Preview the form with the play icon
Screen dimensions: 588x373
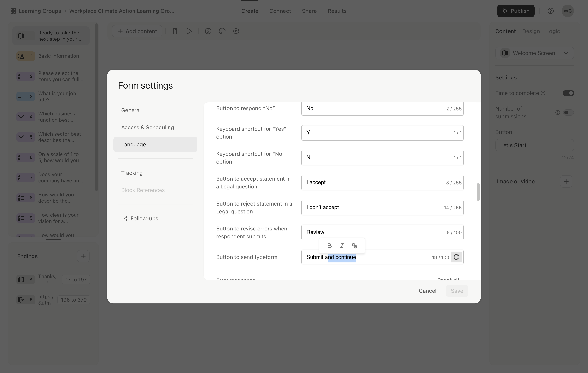[x=189, y=31]
